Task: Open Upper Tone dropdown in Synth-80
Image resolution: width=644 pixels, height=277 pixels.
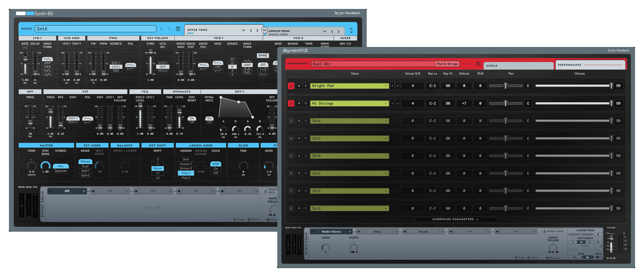Action: [243, 30]
